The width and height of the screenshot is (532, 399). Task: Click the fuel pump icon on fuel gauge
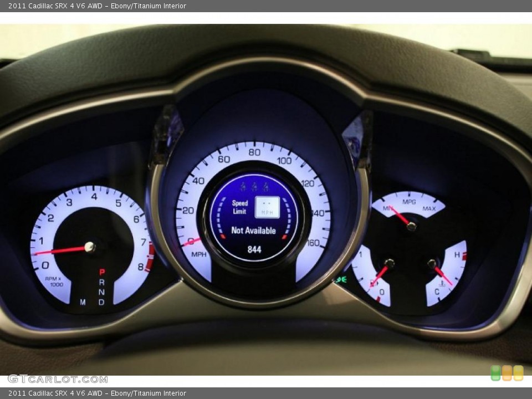(x=373, y=283)
